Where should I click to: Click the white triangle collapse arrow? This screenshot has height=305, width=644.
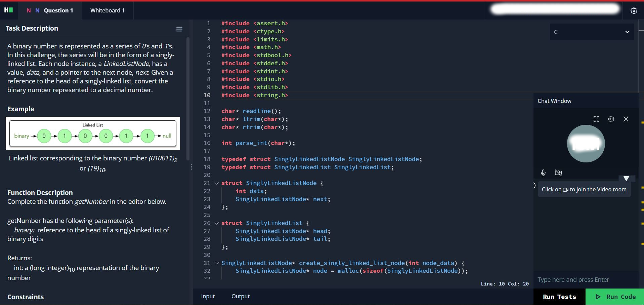tap(626, 179)
